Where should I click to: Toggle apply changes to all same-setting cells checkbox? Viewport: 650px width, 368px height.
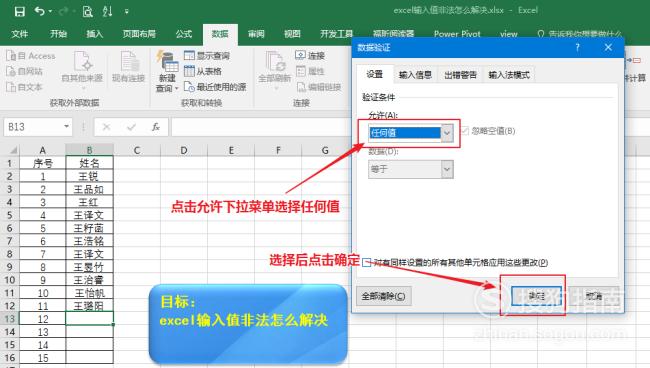366,262
